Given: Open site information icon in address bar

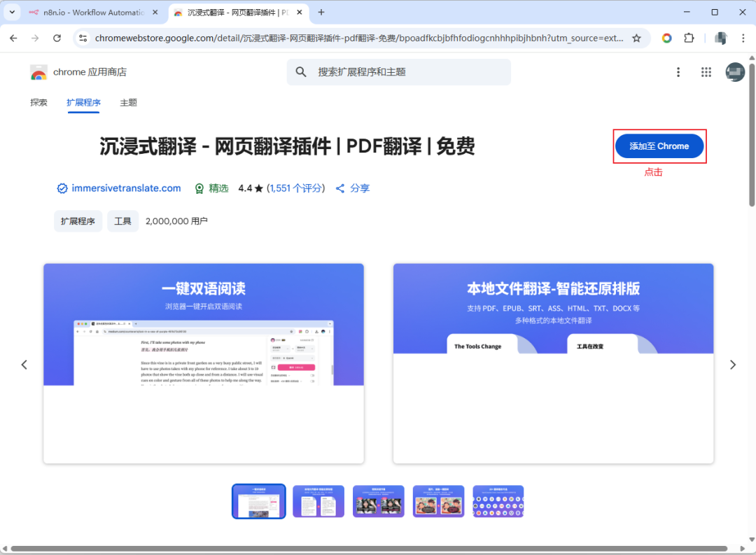Looking at the screenshot, I should click(83, 38).
